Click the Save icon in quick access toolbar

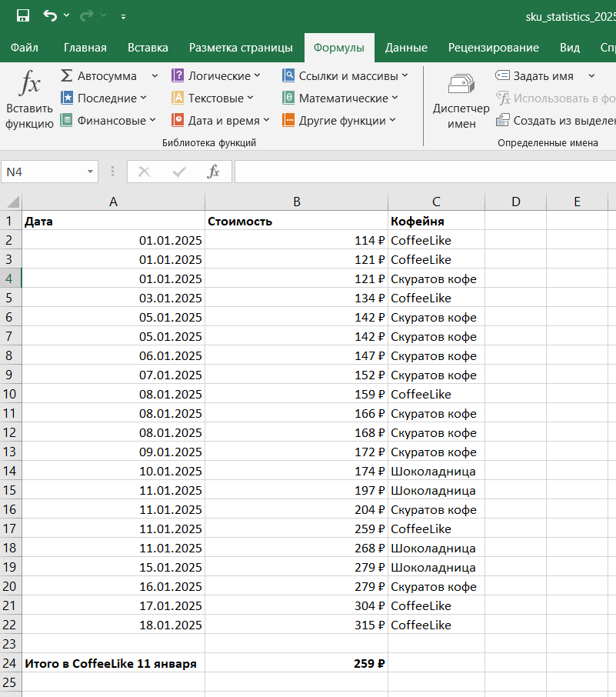click(x=22, y=15)
